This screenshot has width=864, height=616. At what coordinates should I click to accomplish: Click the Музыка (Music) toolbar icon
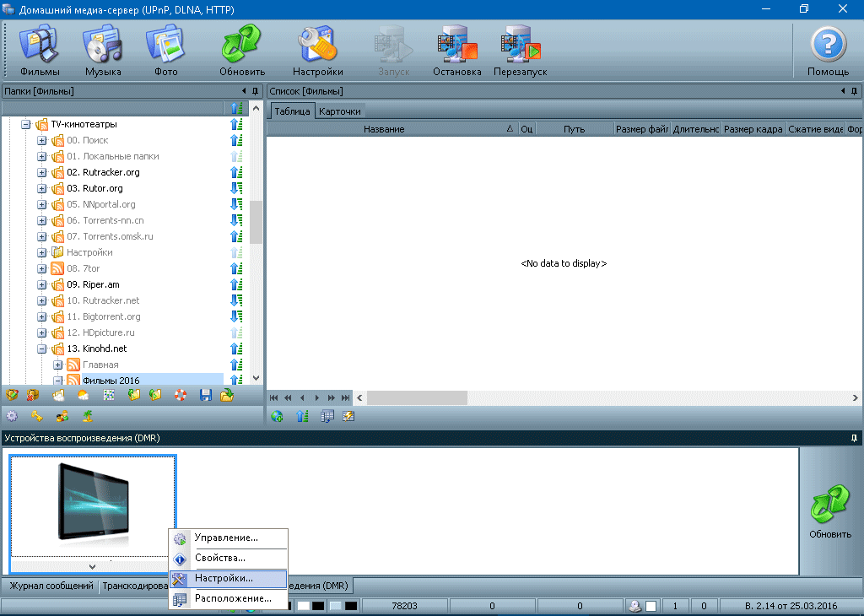pyautogui.click(x=103, y=51)
